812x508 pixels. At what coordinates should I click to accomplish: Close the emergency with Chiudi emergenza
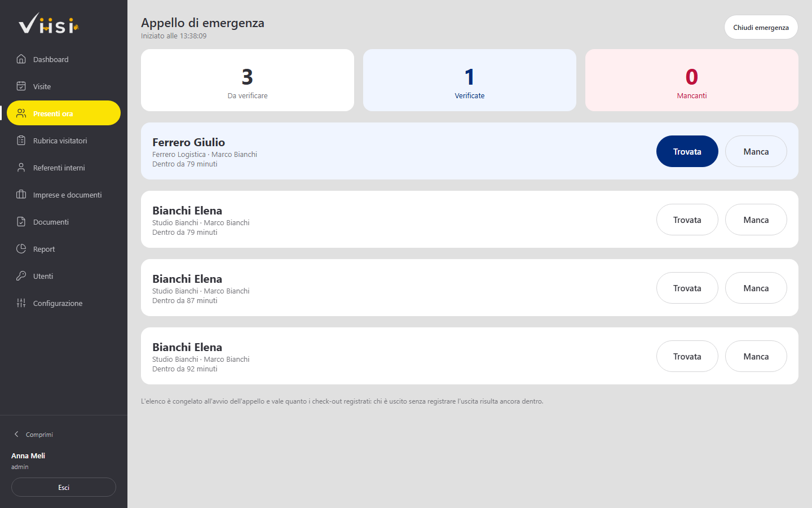click(761, 27)
